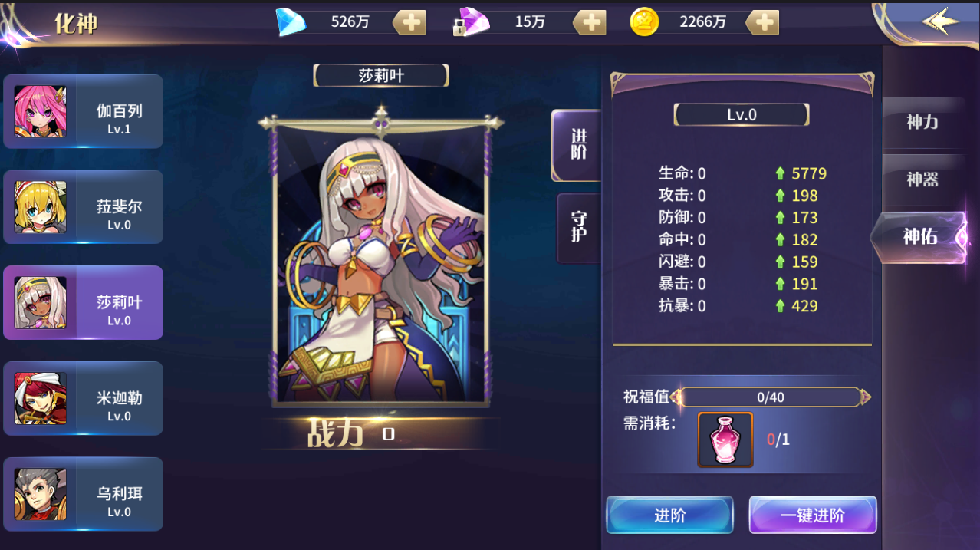Click the pink potion bottle item icon
The image size is (980, 550).
[725, 440]
